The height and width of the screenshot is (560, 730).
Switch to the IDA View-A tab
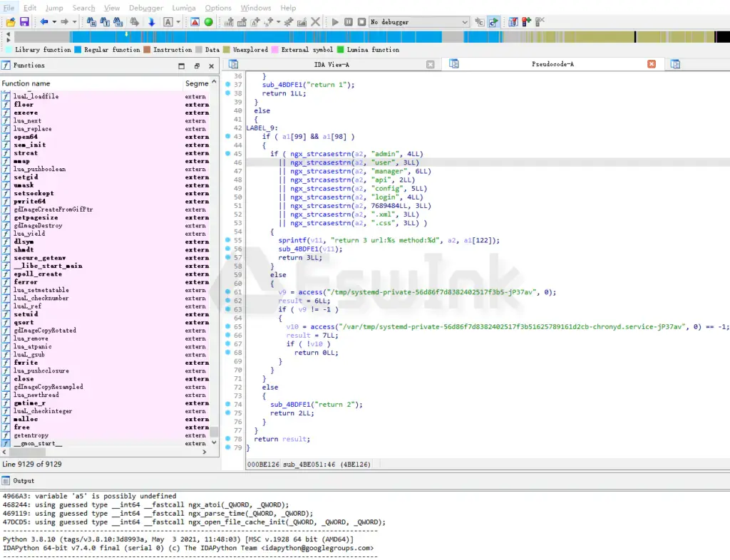(x=331, y=64)
